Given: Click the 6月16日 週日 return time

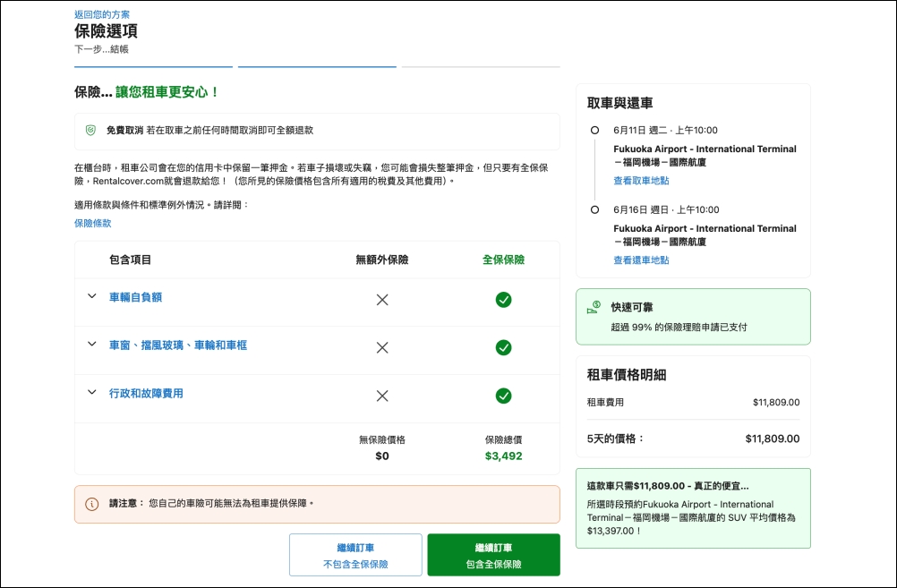Looking at the screenshot, I should click(666, 210).
